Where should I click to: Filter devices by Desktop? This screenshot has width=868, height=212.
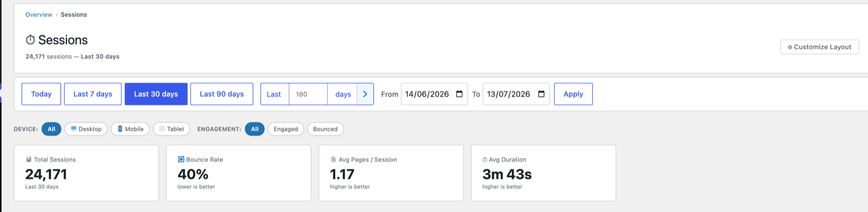pyautogui.click(x=86, y=129)
